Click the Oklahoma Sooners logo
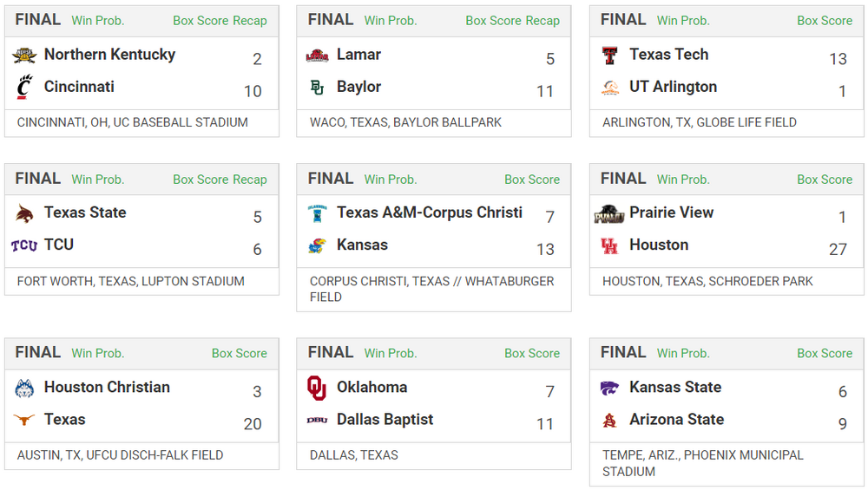Viewport: 868px width, 490px height. pos(317,388)
